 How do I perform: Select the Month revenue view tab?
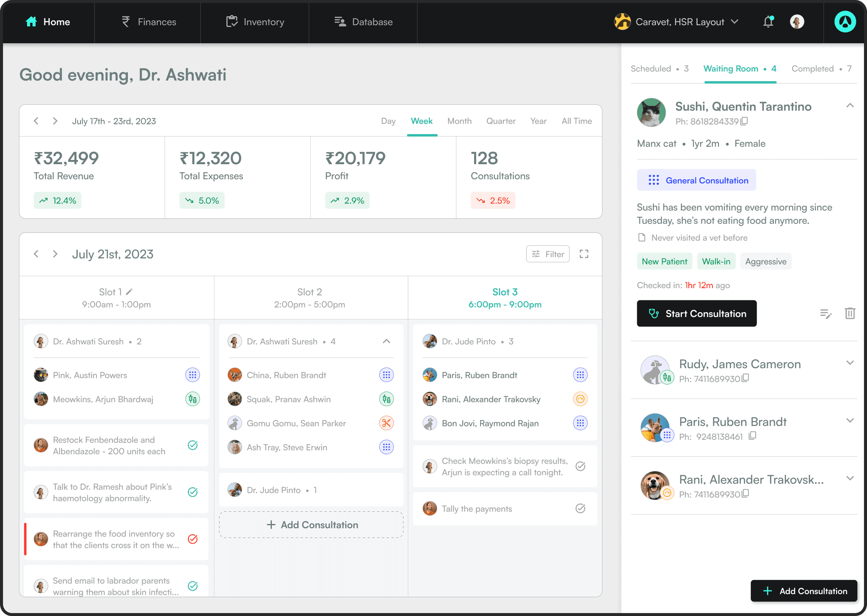point(459,121)
